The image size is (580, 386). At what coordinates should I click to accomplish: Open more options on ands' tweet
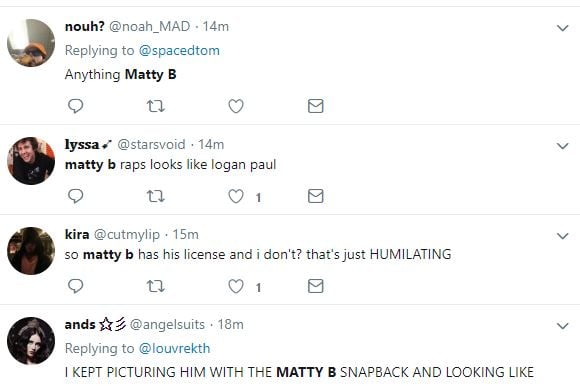(562, 325)
